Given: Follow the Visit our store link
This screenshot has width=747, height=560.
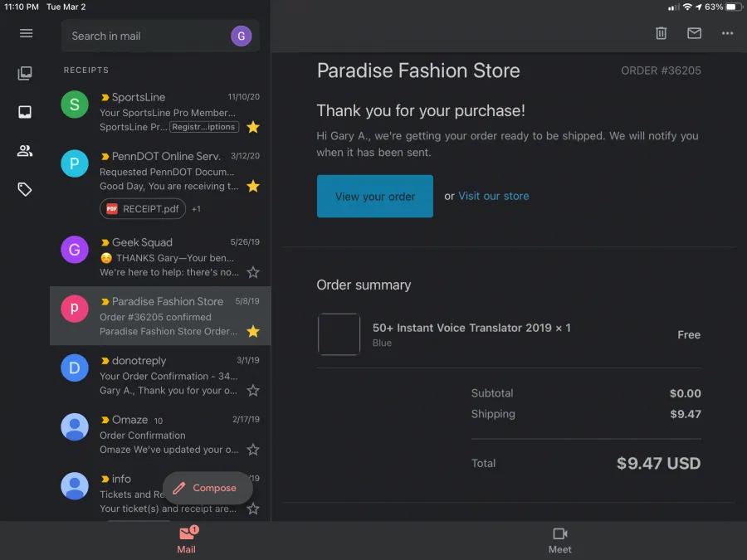Looking at the screenshot, I should (494, 196).
